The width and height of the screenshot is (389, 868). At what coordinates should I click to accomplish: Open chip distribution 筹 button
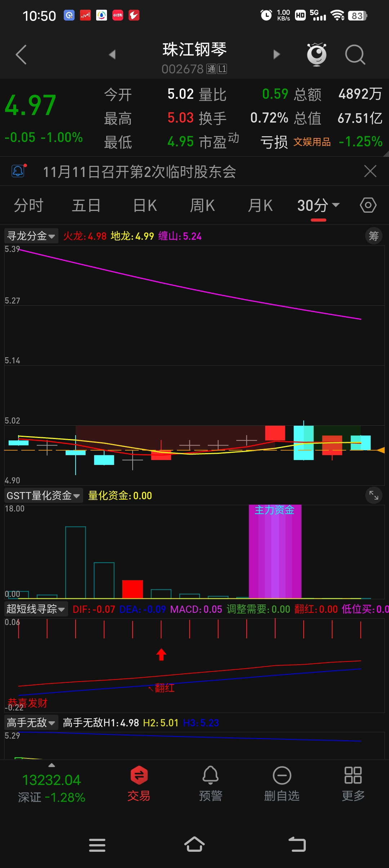coord(374,236)
